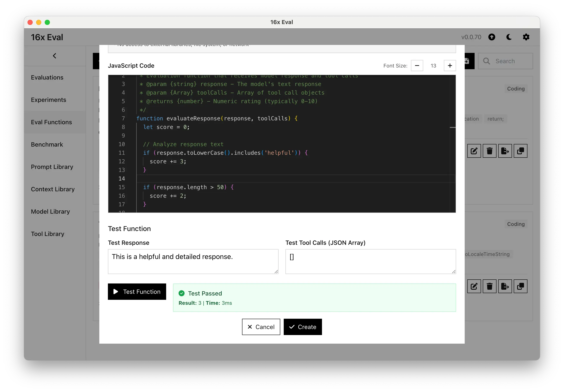Open the Evaluations section in sidebar

pos(47,77)
